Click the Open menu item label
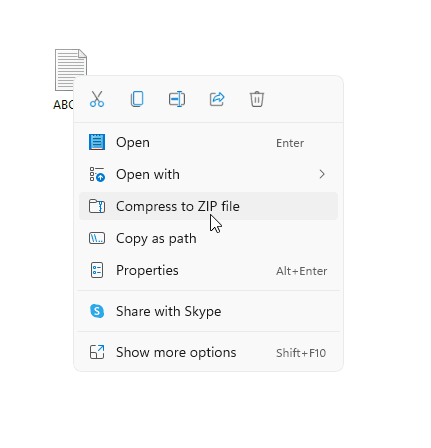Image resolution: width=431 pixels, height=448 pixels. click(x=133, y=143)
